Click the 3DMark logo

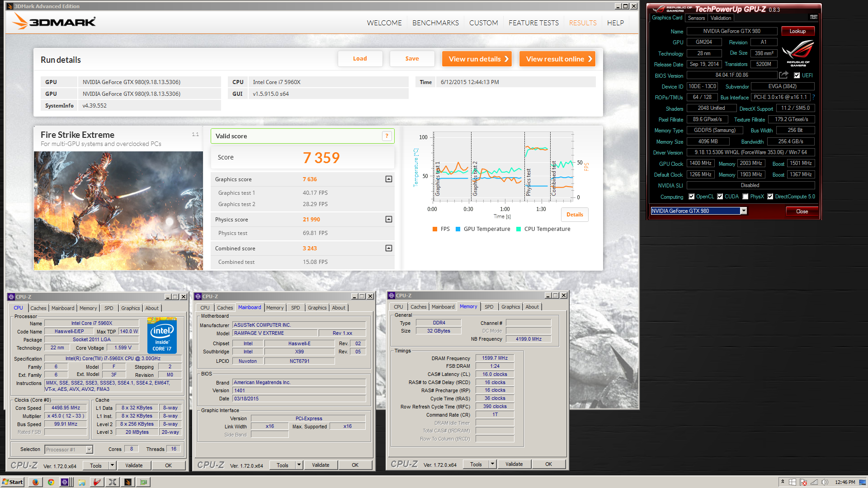(x=54, y=21)
